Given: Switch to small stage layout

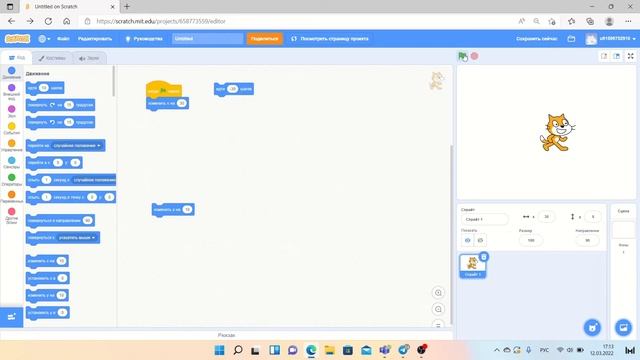Looking at the screenshot, I should 604,56.
